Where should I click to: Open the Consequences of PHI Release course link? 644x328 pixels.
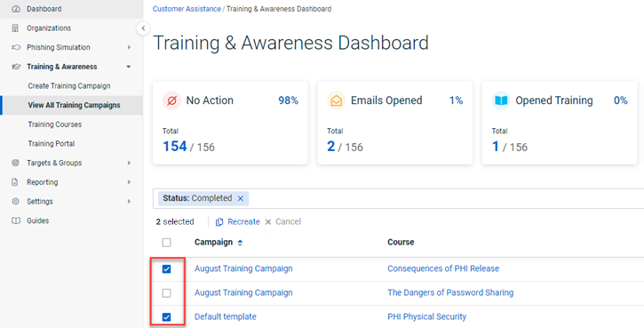(443, 268)
